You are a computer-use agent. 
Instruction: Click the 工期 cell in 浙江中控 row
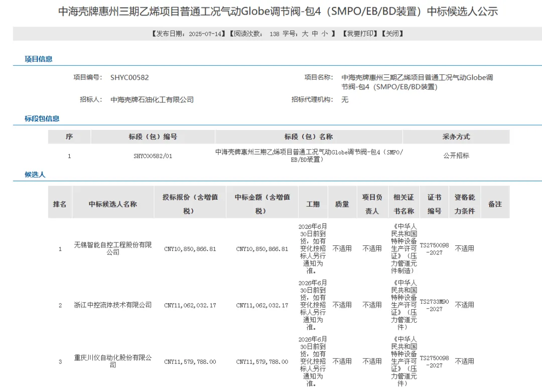pos(313,305)
